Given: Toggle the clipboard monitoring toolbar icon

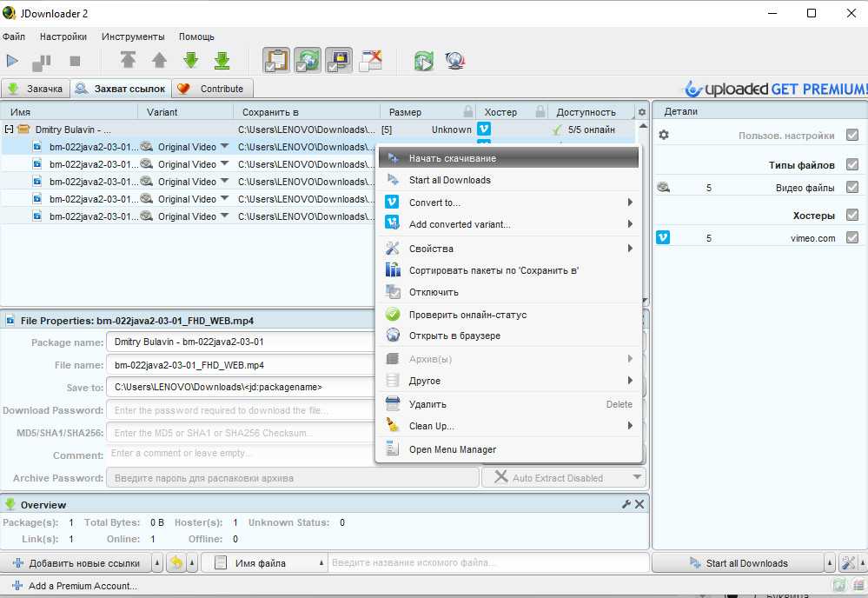Looking at the screenshot, I should pos(276,61).
